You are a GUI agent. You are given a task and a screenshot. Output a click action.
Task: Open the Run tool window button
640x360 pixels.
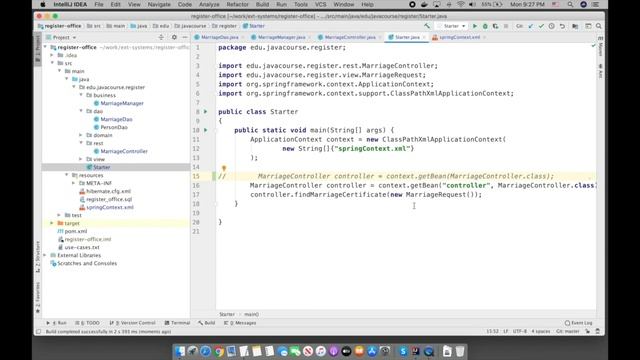click(x=56, y=323)
